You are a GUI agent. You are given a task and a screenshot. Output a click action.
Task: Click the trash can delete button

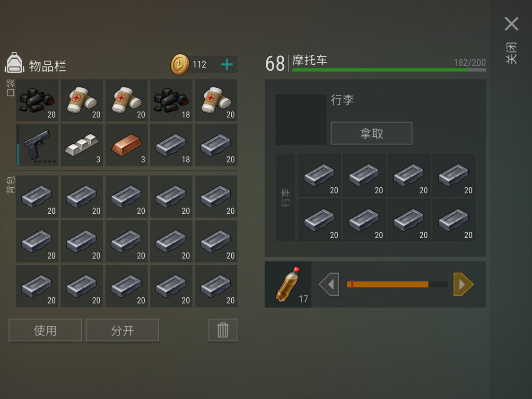(223, 330)
